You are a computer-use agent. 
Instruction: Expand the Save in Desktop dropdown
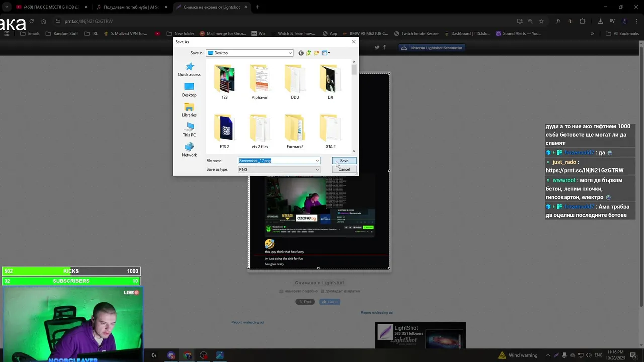pos(290,53)
